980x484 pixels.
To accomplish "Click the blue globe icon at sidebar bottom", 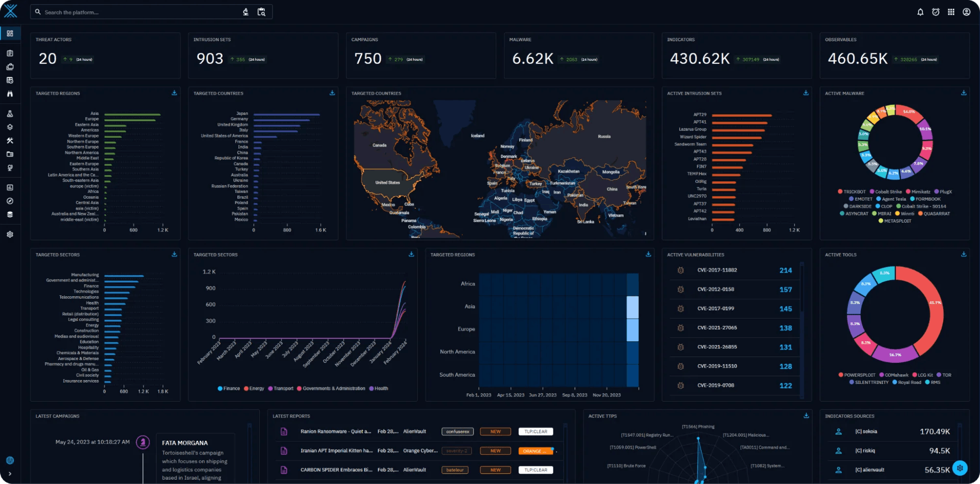I will pos(10,460).
